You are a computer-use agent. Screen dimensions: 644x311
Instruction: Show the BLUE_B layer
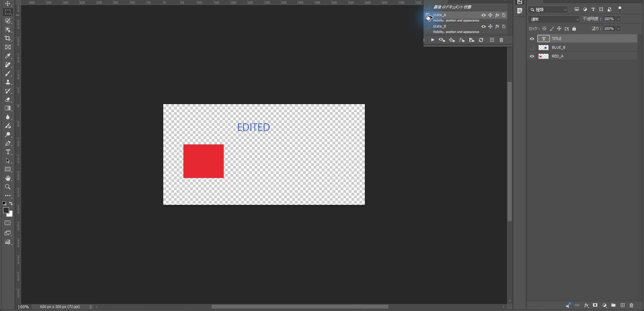532,47
